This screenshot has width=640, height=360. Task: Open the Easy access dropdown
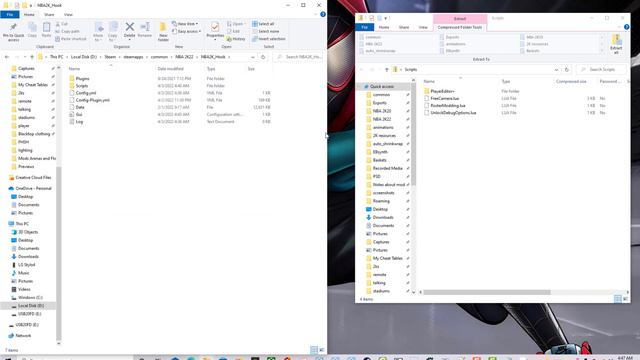tap(187, 31)
